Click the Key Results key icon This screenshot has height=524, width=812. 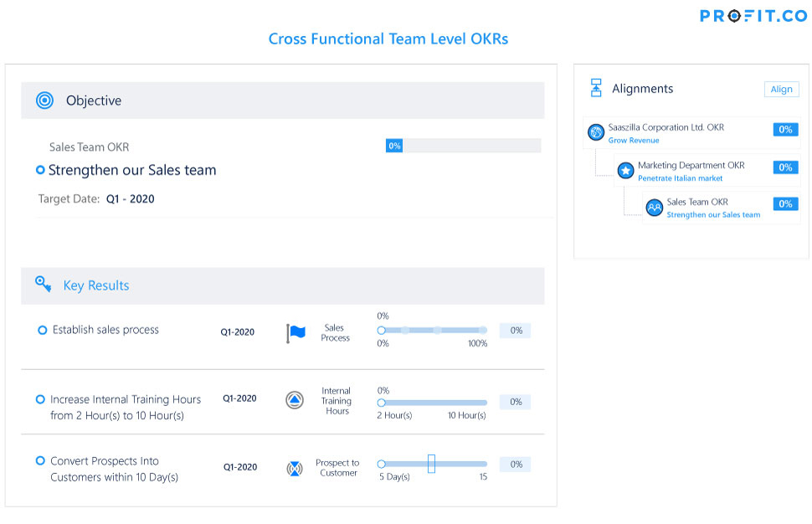pos(43,284)
